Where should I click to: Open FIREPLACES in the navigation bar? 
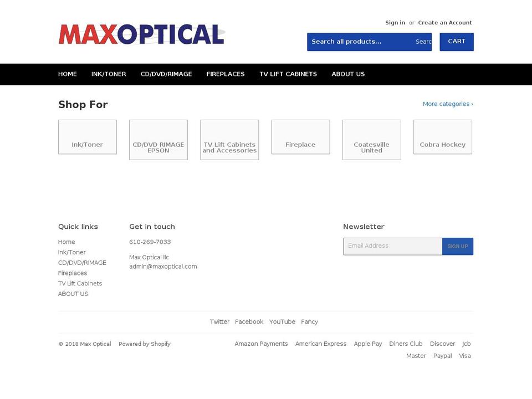tap(226, 74)
